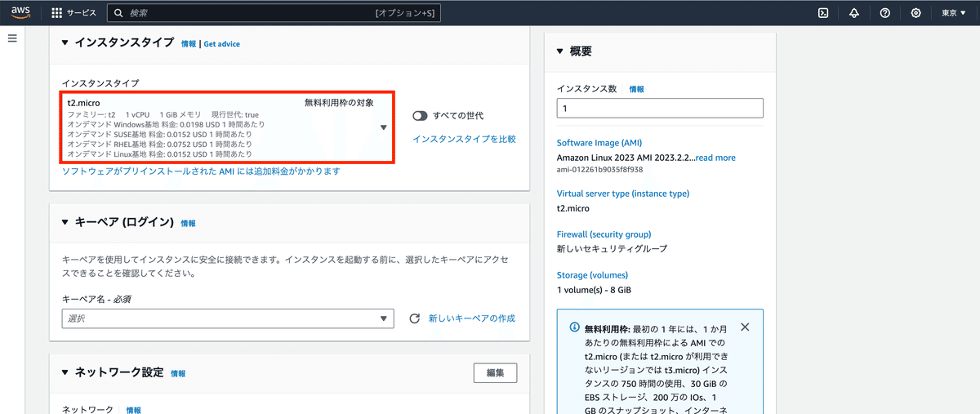
Task: Click the t2.micro summary value text
Action: [x=572, y=208]
